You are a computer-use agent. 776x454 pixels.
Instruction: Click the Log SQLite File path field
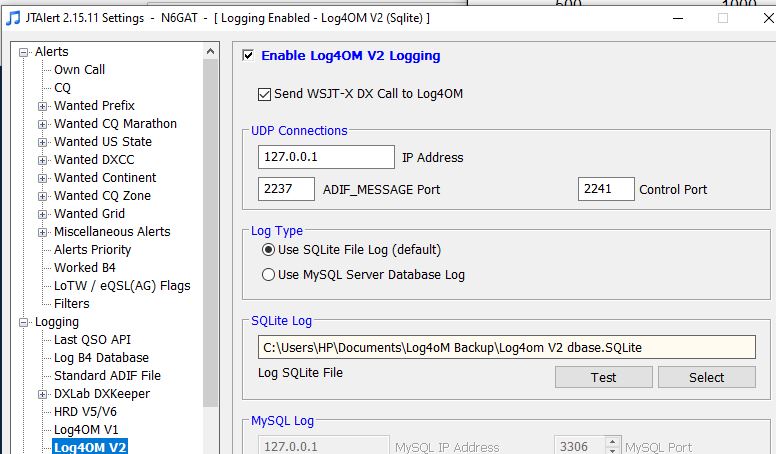(507, 347)
